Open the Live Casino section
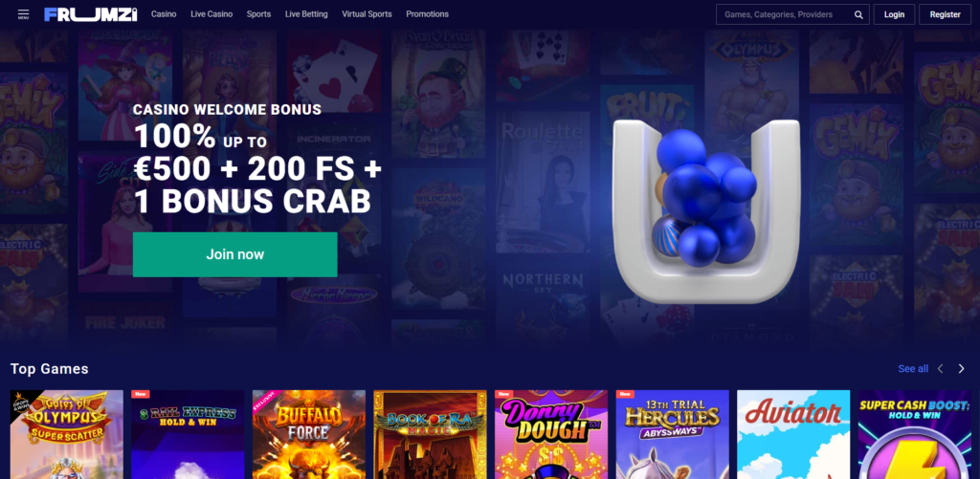980x479 pixels. [212, 13]
